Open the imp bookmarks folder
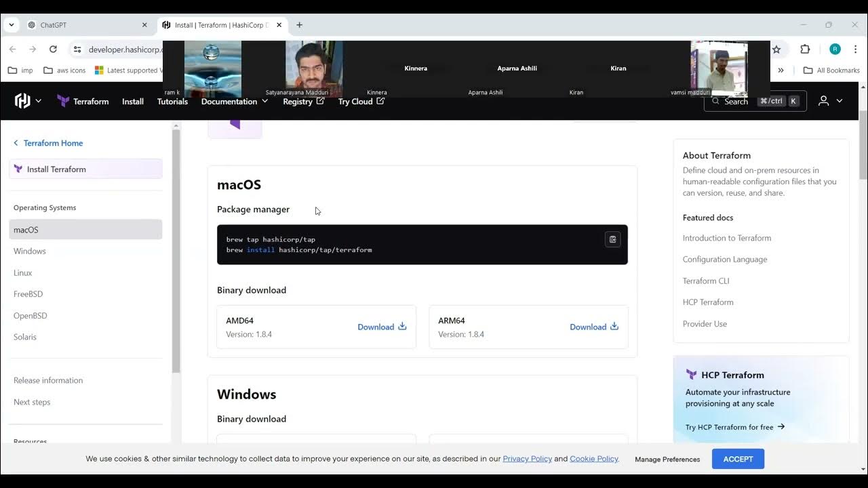This screenshot has width=868, height=488. [20, 70]
